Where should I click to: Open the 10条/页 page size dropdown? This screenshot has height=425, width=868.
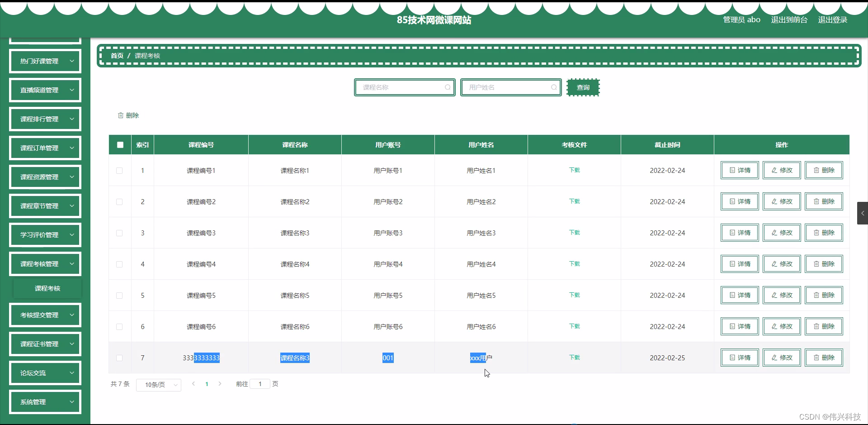tap(158, 384)
